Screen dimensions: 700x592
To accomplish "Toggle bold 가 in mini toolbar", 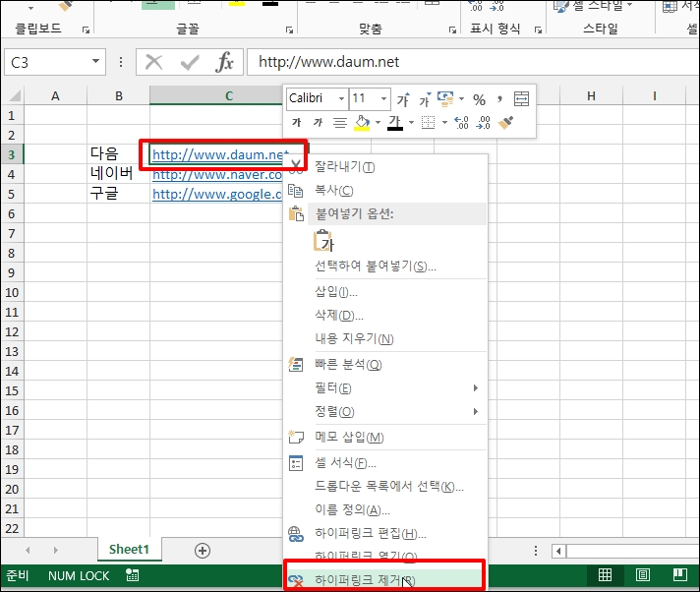I will 297,122.
